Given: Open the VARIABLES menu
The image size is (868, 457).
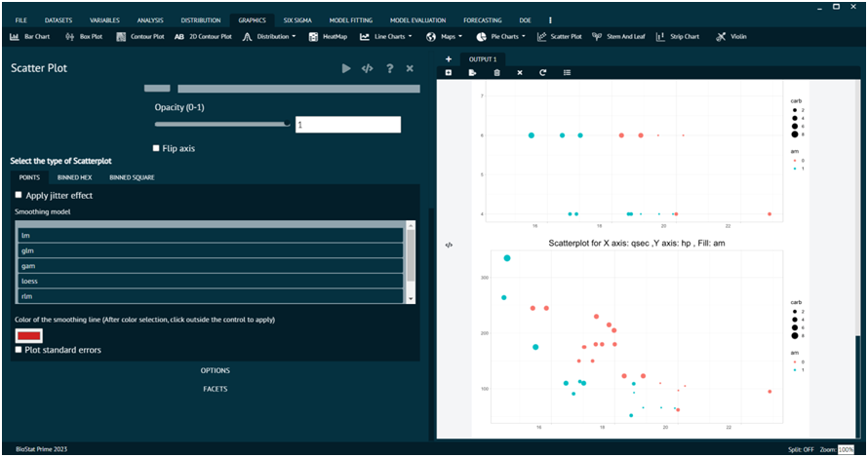Looking at the screenshot, I should click(104, 20).
